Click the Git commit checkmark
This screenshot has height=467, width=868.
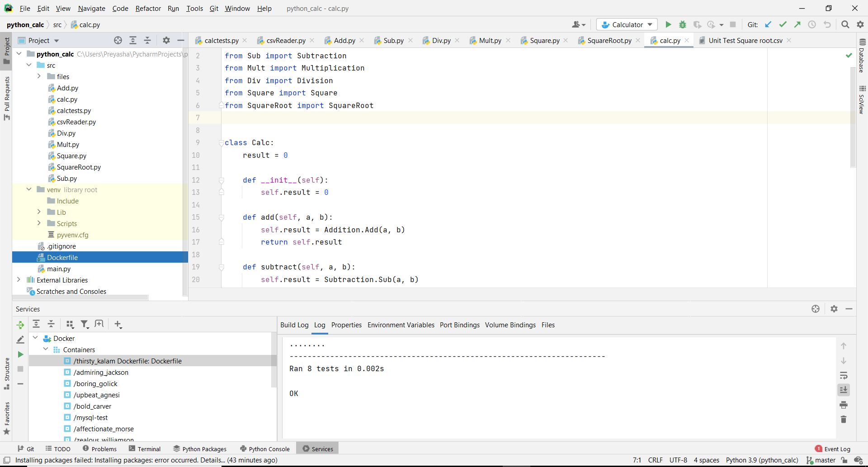pos(783,24)
